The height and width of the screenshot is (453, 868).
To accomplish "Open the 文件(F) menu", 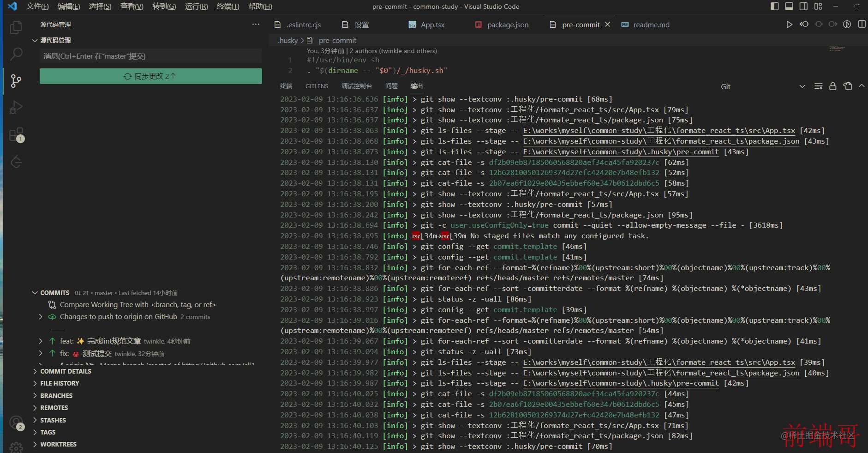I will (x=37, y=6).
